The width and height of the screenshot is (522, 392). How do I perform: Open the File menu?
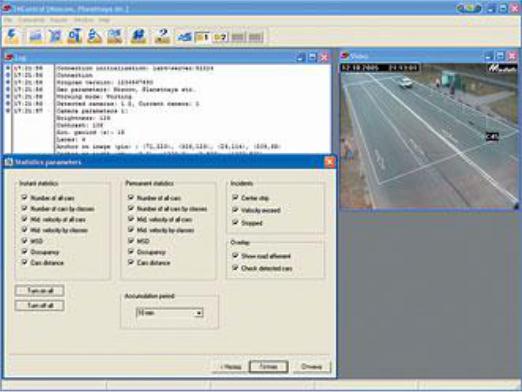(8, 20)
